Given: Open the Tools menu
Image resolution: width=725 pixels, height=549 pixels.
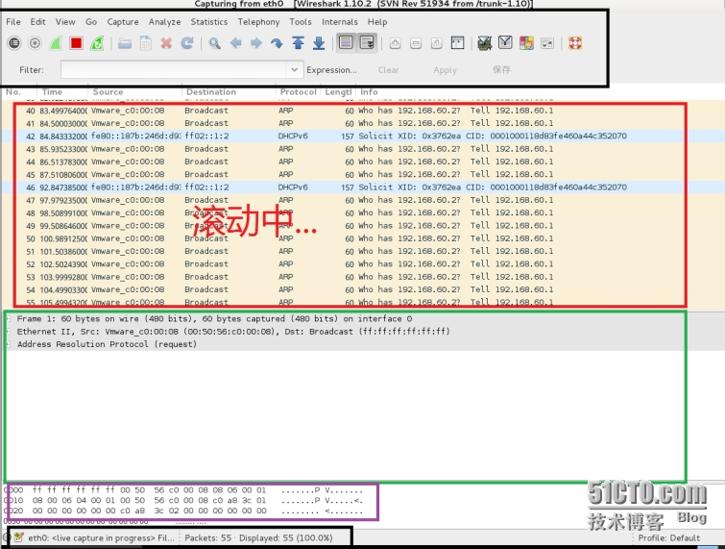Looking at the screenshot, I should click(301, 22).
